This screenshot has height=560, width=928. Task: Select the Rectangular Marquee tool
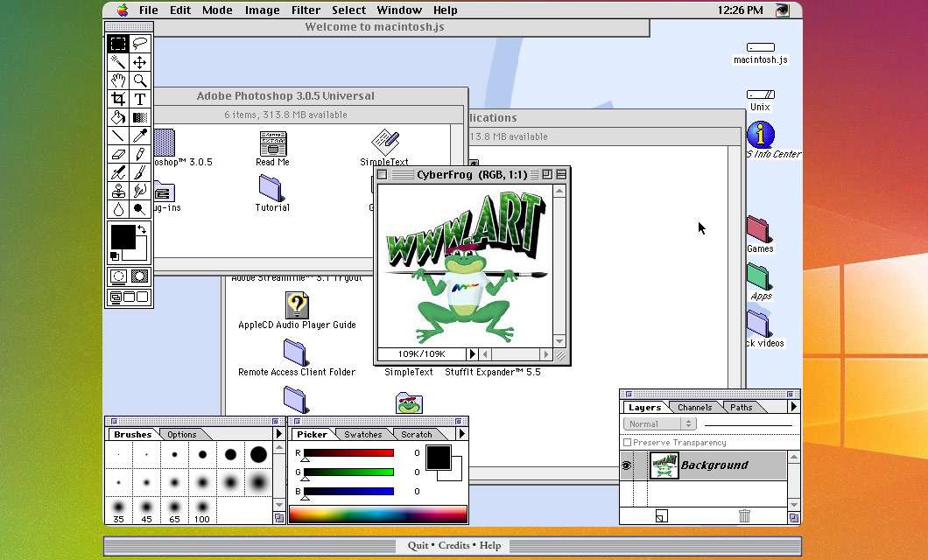(x=118, y=44)
